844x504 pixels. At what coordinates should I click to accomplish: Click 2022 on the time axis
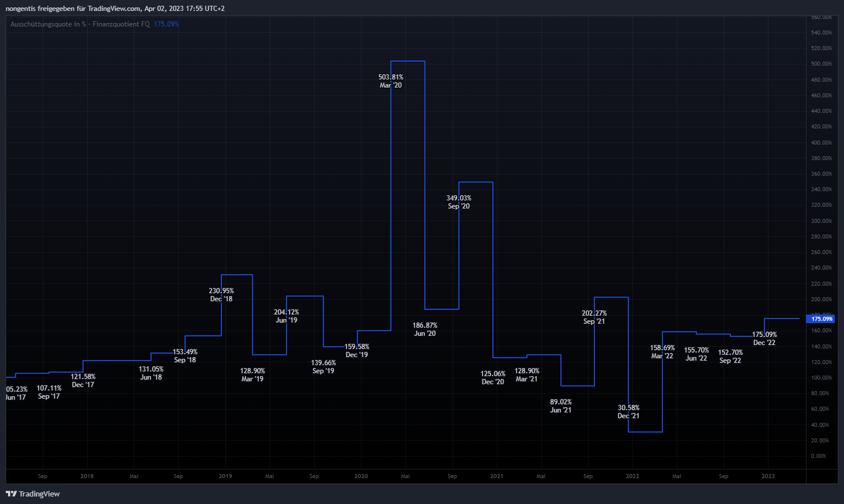pos(632,476)
